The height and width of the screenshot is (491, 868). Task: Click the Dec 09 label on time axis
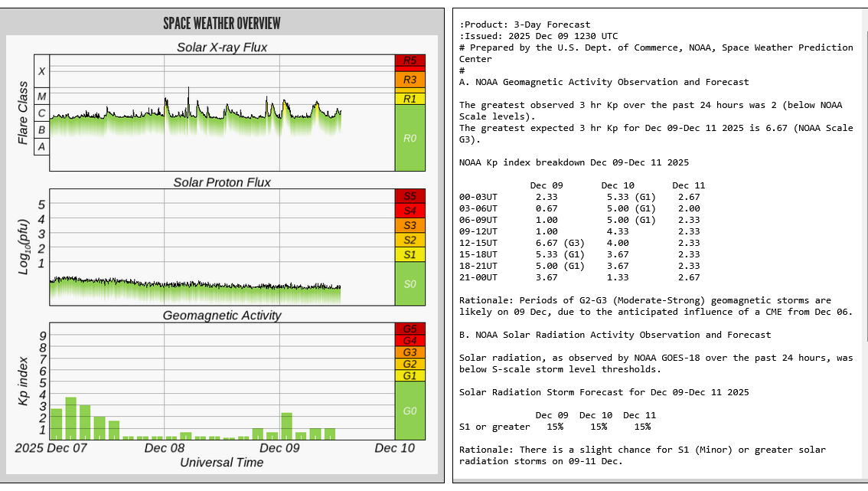pos(280,448)
